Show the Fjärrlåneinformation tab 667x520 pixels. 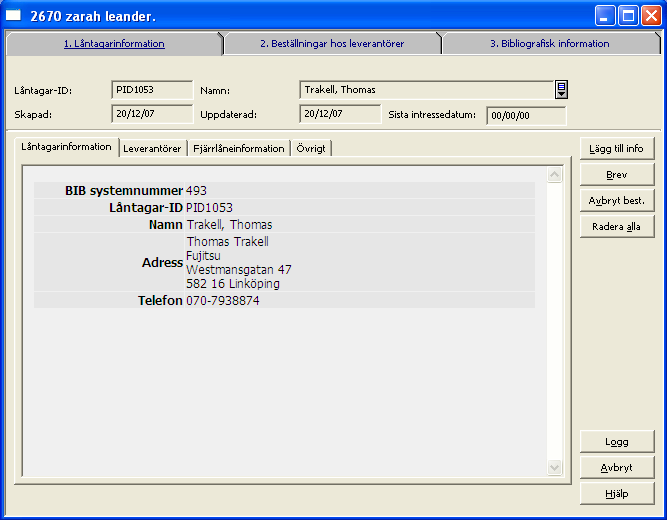pos(239,149)
